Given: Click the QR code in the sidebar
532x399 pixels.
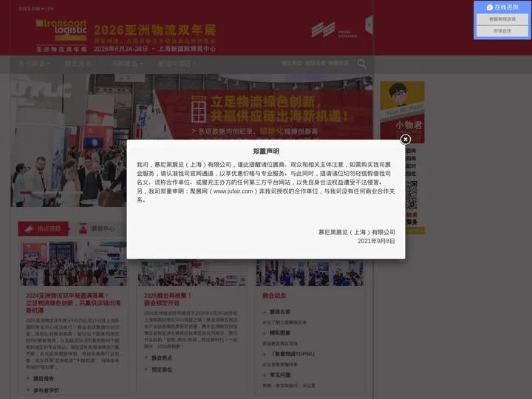Looking at the screenshot, I should pos(412,195).
